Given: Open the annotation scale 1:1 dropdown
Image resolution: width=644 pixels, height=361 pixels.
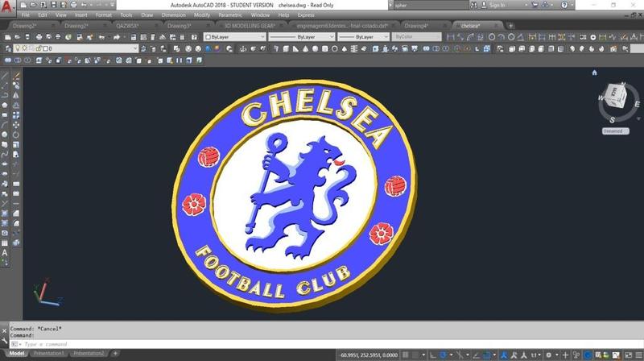Looking at the screenshot, I should [x=535, y=355].
